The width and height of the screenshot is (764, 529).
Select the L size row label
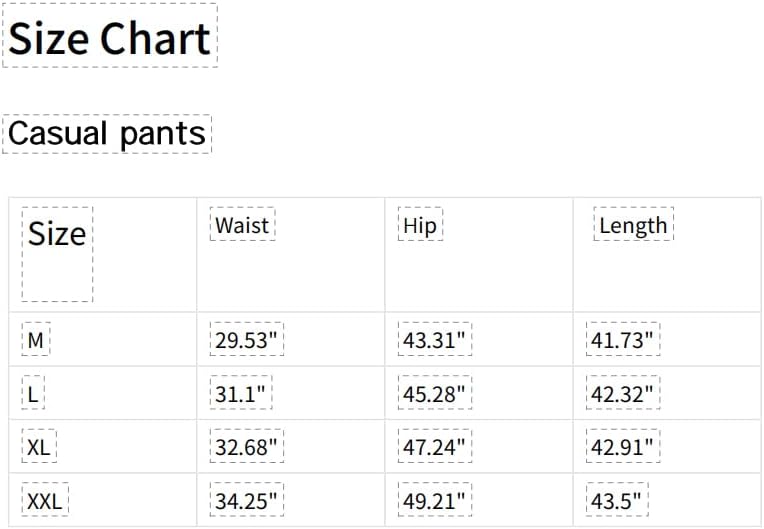[33, 393]
